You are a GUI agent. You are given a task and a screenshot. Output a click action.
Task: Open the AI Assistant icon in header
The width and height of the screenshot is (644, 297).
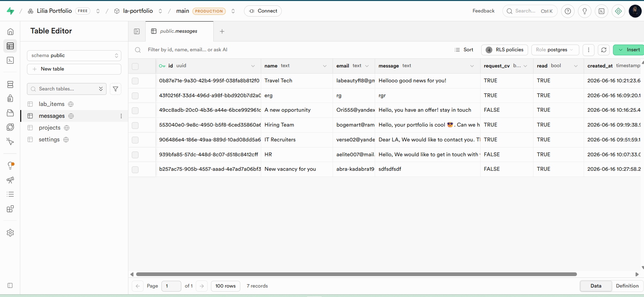(618, 11)
